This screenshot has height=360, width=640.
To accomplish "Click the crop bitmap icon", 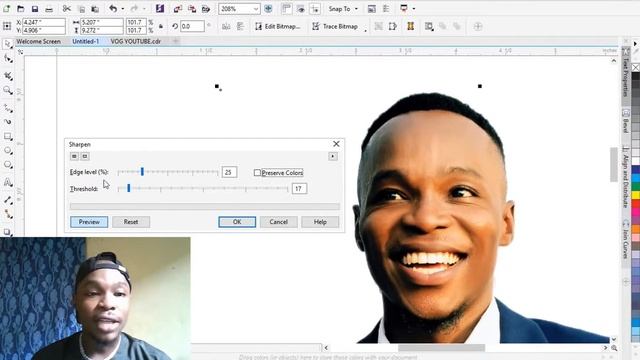I will coord(378,27).
